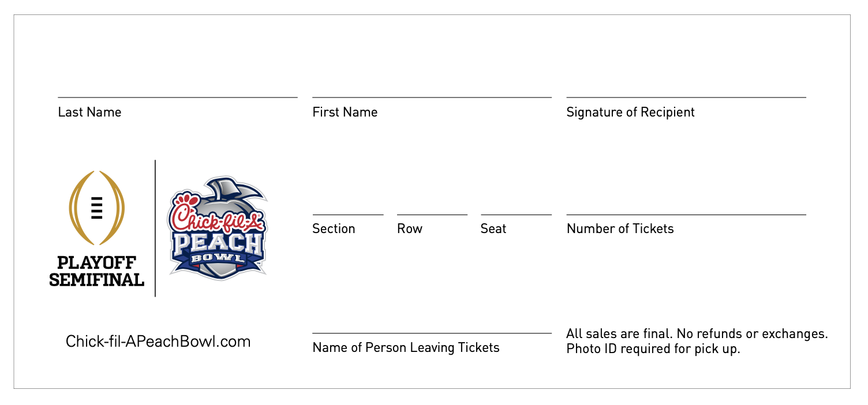Image resolution: width=868 pixels, height=405 pixels.
Task: Click the Chick-fil-A Peach Bowl logo
Action: click(x=216, y=229)
